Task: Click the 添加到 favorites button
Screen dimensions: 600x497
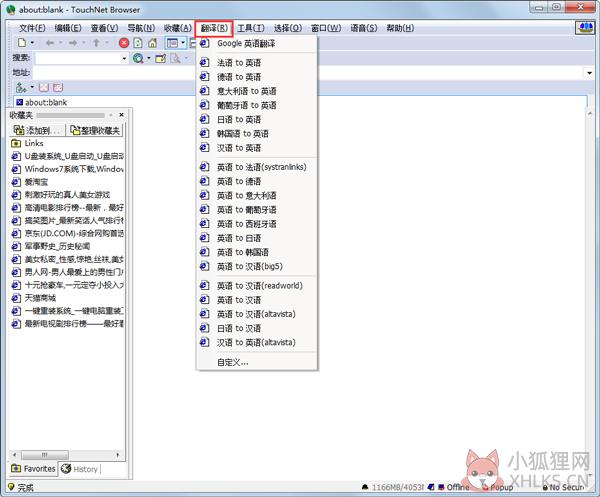Action: tap(37, 130)
